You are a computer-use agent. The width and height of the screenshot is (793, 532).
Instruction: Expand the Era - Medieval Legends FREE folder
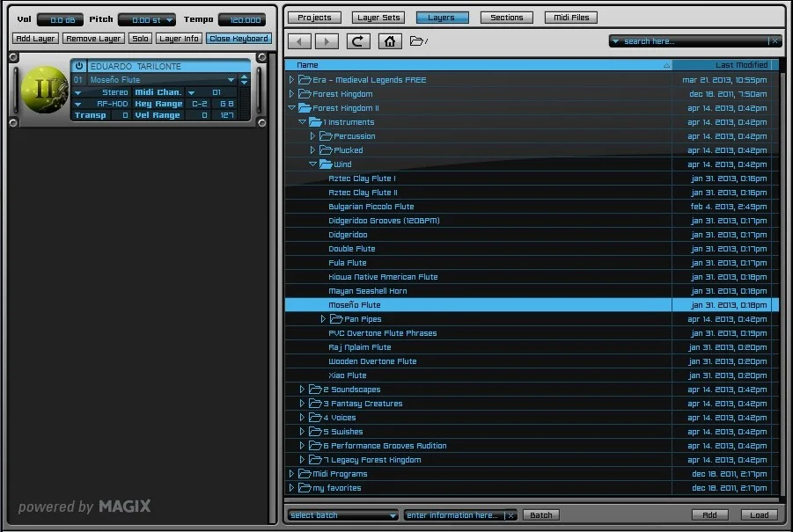pos(291,80)
